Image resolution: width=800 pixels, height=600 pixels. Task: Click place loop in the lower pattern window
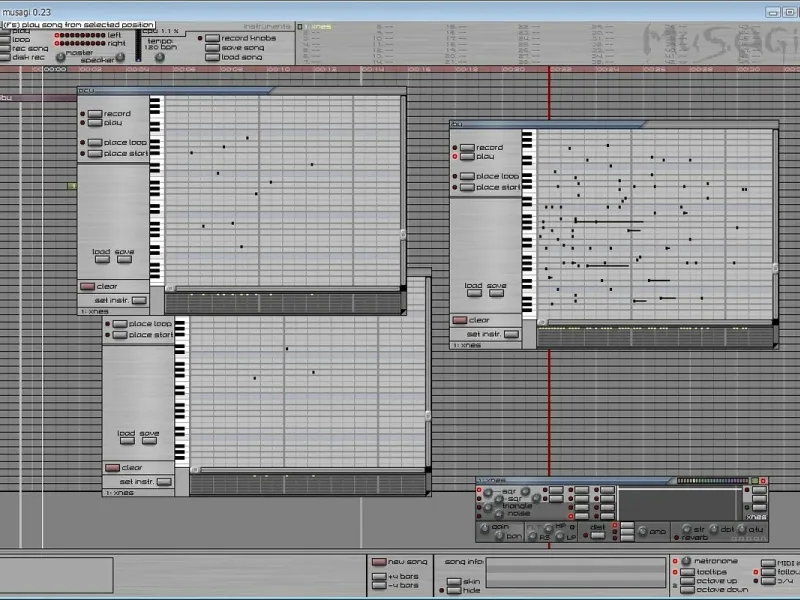tap(120, 324)
